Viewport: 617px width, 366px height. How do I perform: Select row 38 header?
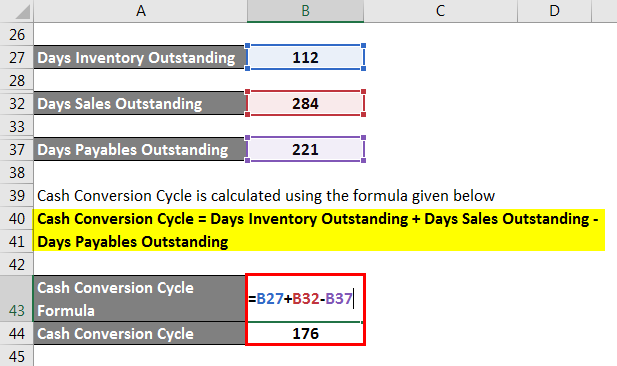pyautogui.click(x=17, y=173)
